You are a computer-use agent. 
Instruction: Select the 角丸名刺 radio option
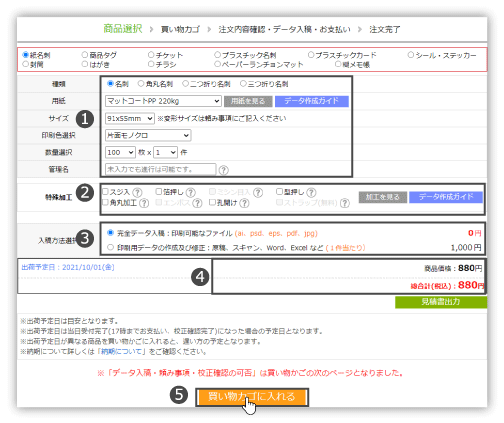click(141, 84)
